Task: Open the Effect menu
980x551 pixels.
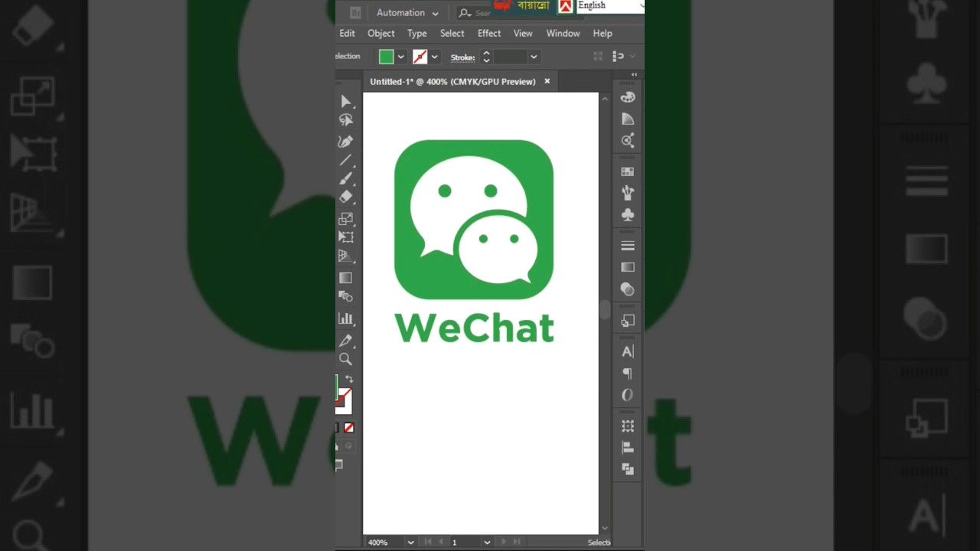Action: [489, 33]
